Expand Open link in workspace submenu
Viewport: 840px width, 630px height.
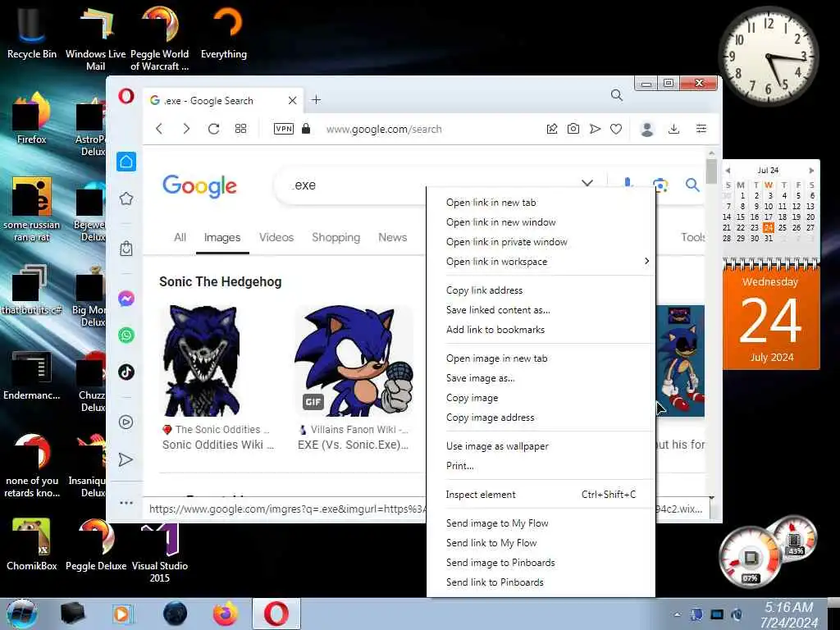[x=541, y=262]
